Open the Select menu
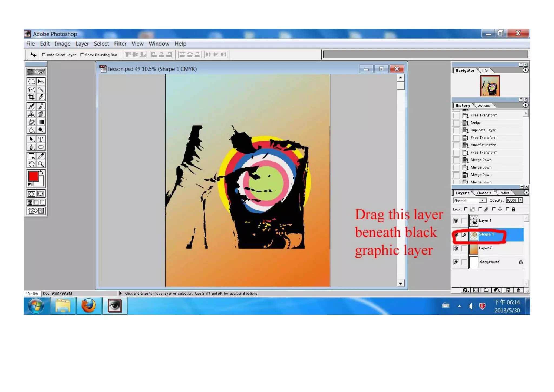 [101, 44]
